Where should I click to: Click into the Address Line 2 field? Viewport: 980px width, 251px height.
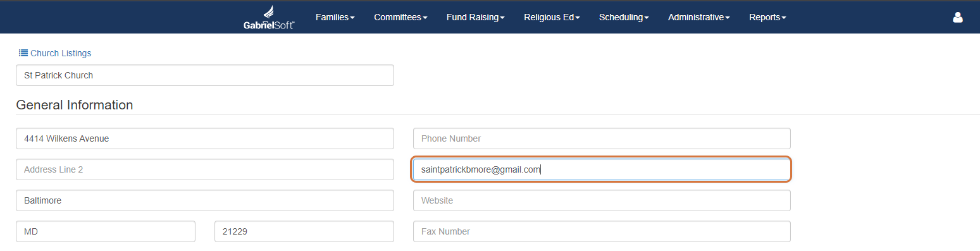(x=205, y=169)
